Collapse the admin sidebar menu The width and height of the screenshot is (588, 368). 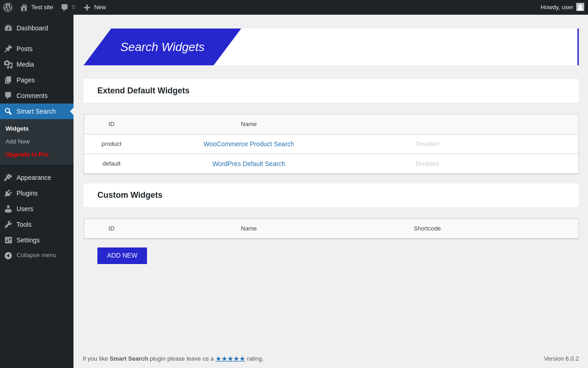37,255
